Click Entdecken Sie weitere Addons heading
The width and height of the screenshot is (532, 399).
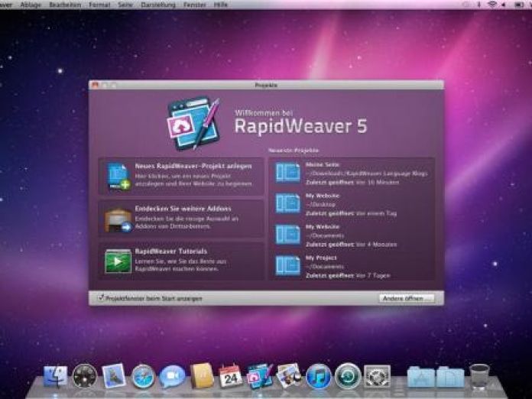183,209
